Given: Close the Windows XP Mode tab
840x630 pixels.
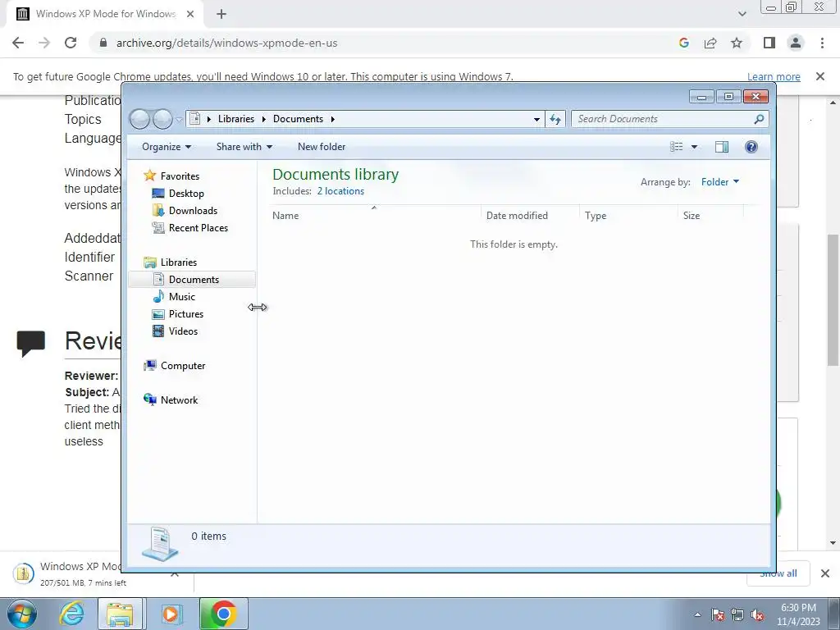Looking at the screenshot, I should click(190, 14).
